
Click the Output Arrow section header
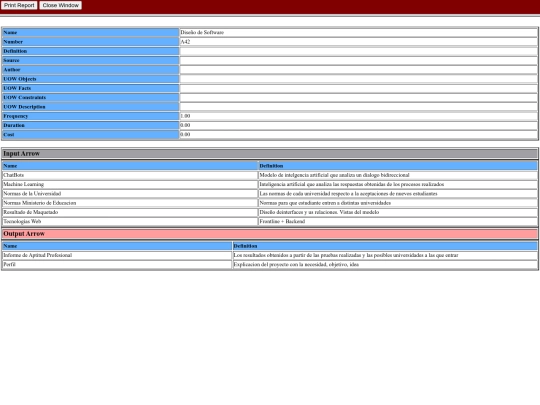(x=270, y=234)
